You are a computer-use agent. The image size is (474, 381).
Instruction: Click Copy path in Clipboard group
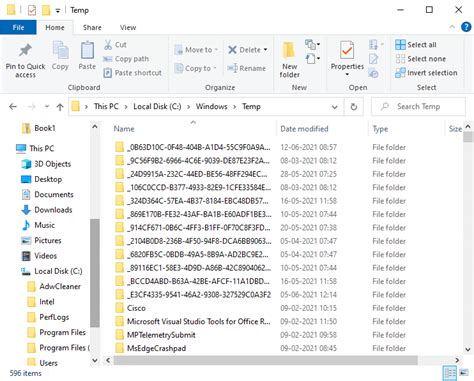(126, 59)
